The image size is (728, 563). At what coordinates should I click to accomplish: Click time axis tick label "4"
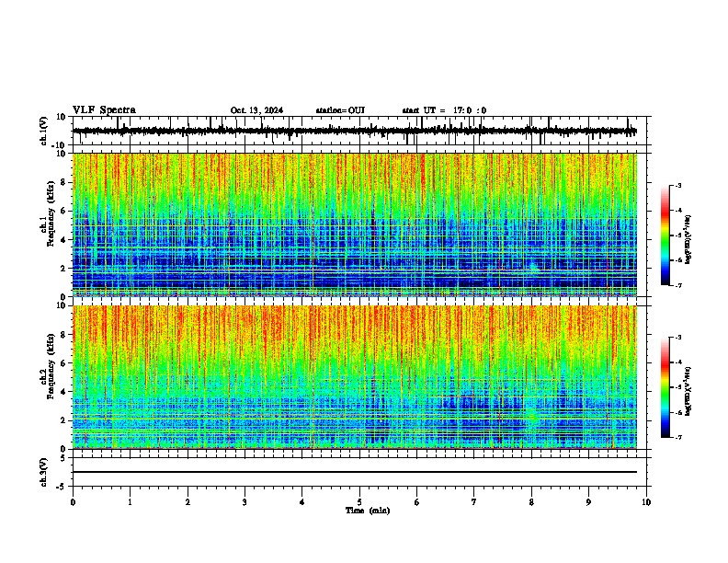(x=302, y=502)
